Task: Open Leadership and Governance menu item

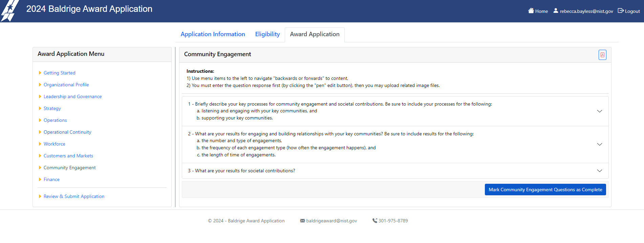Action: (72, 96)
